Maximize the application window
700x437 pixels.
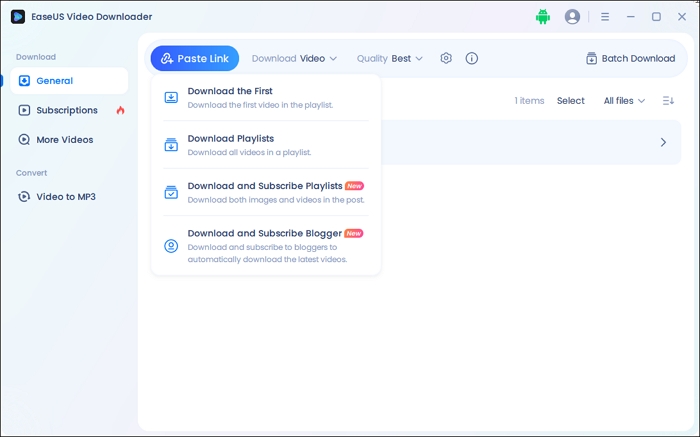click(x=656, y=17)
